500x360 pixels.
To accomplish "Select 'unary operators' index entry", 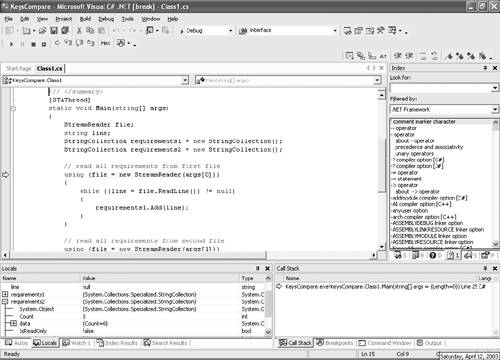I will [x=414, y=154].
